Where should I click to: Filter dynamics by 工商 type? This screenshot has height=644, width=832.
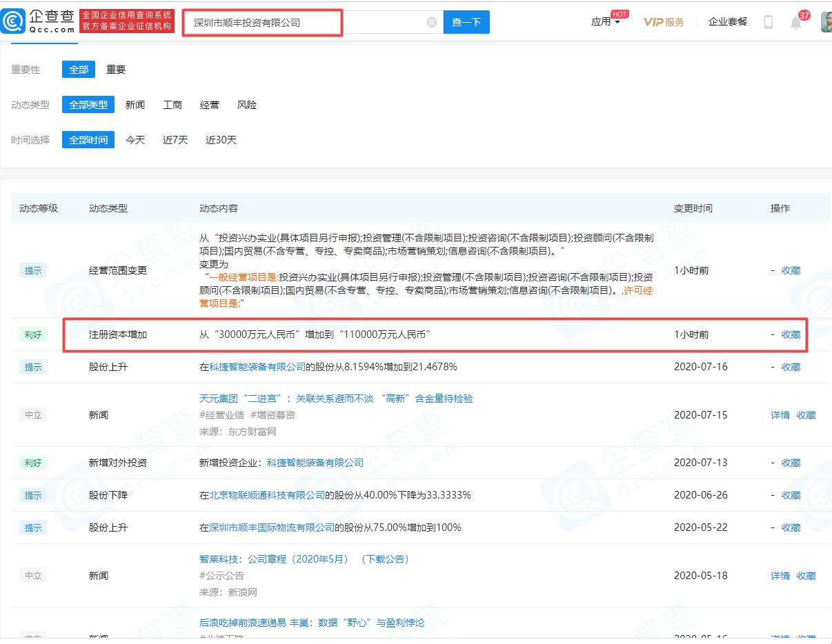(172, 105)
